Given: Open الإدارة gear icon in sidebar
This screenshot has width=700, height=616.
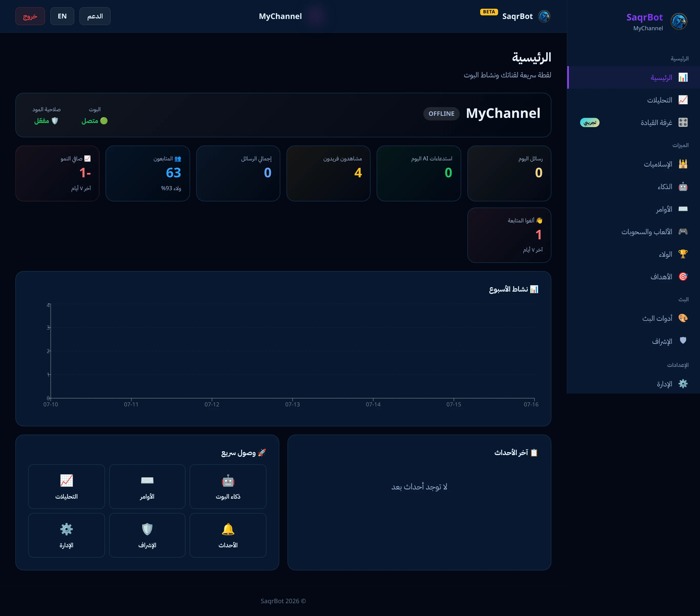Looking at the screenshot, I should 683,384.
